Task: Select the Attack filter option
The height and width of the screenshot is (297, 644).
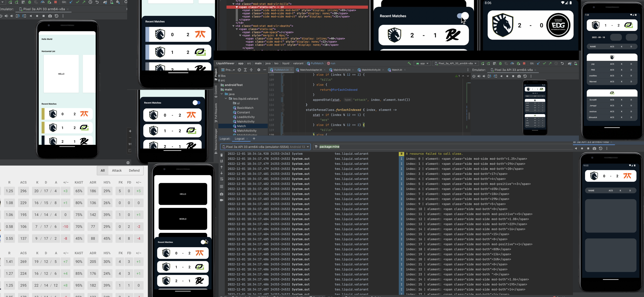Action: (x=117, y=171)
